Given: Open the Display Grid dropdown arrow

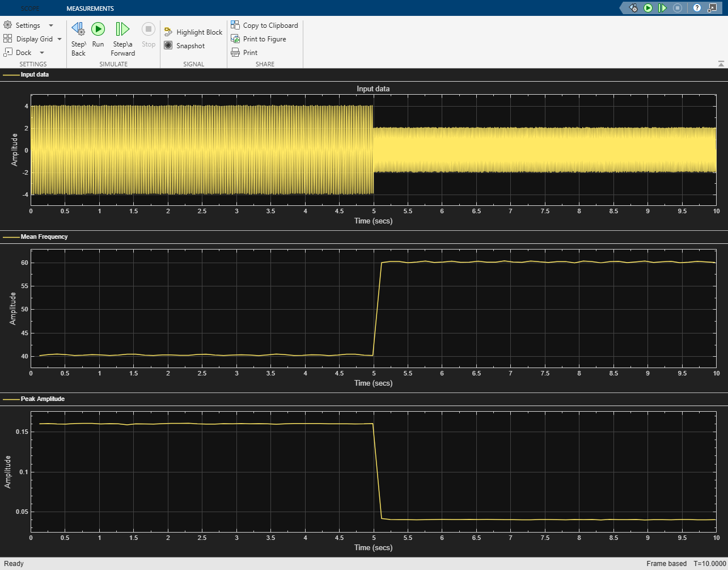Looking at the screenshot, I should (60, 39).
